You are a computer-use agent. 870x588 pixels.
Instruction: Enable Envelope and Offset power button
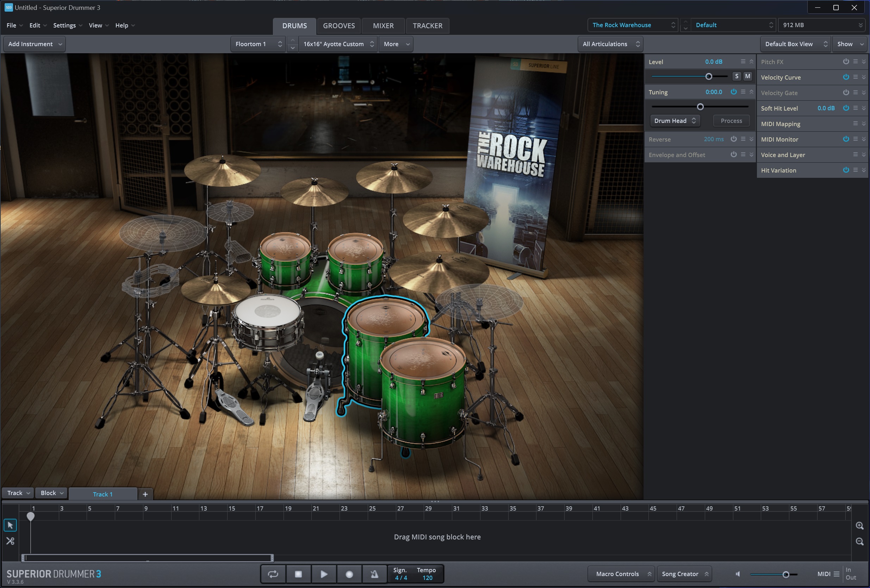734,155
